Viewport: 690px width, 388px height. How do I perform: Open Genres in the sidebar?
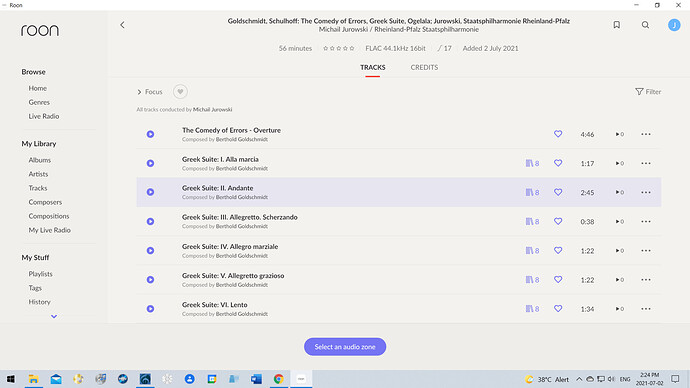tap(39, 102)
